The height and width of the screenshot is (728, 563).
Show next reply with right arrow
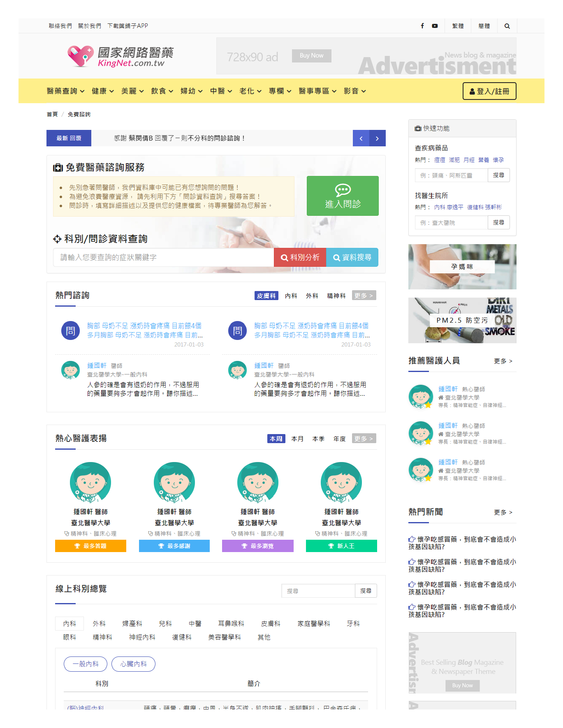377,139
